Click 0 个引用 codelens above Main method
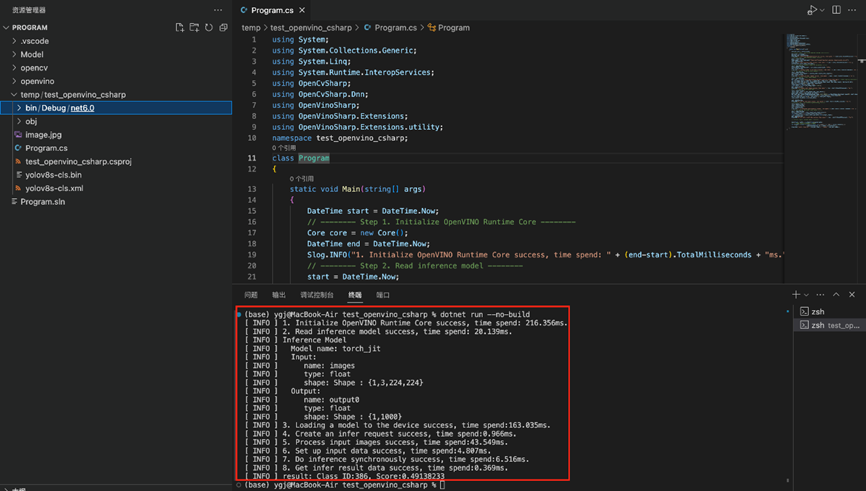The width and height of the screenshot is (866, 491). tap(302, 179)
